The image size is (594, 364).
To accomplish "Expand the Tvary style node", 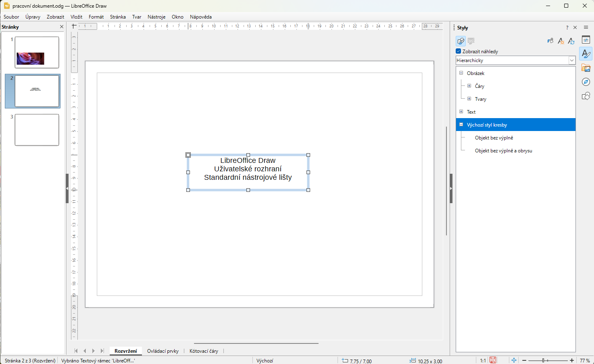I will (x=469, y=99).
